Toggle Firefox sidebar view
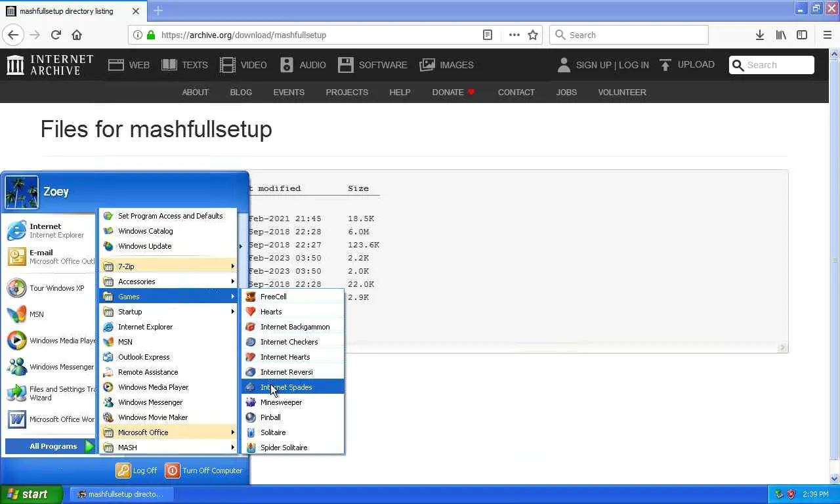The image size is (840, 504). 802,35
